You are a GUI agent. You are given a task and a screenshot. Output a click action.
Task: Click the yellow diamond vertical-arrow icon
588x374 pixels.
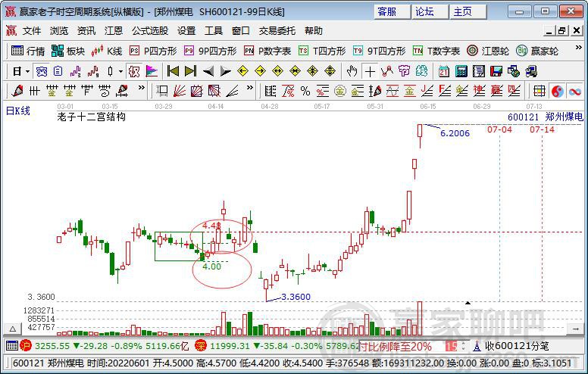(330, 71)
